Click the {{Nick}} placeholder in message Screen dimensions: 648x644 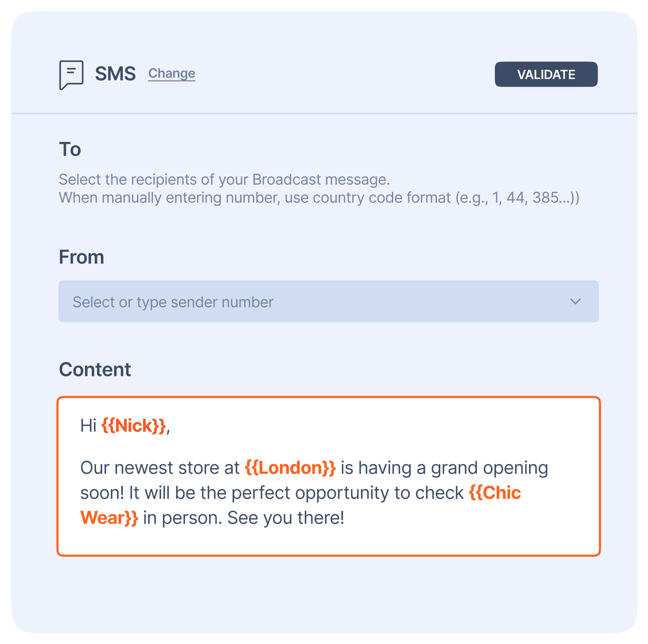click(x=134, y=426)
